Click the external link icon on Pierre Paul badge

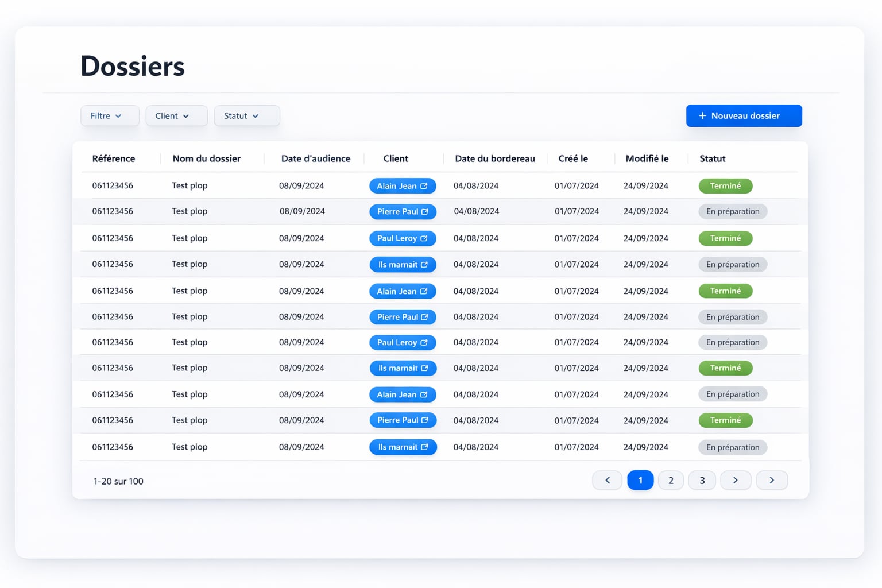click(424, 211)
